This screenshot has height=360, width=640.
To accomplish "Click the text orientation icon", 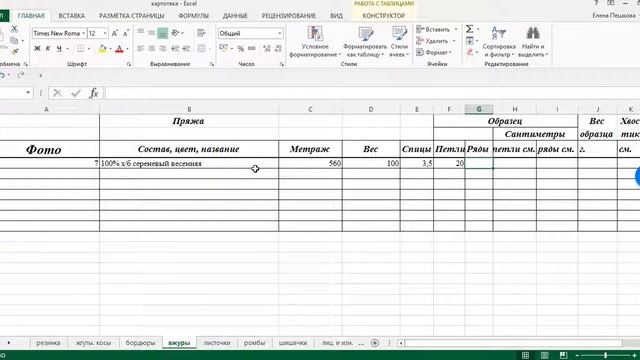I will point(176,33).
